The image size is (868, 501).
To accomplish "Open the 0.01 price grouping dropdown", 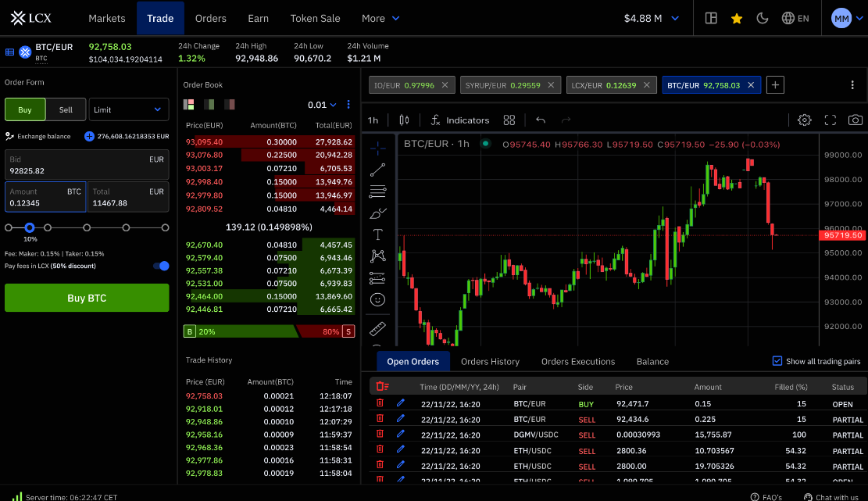I will click(322, 105).
